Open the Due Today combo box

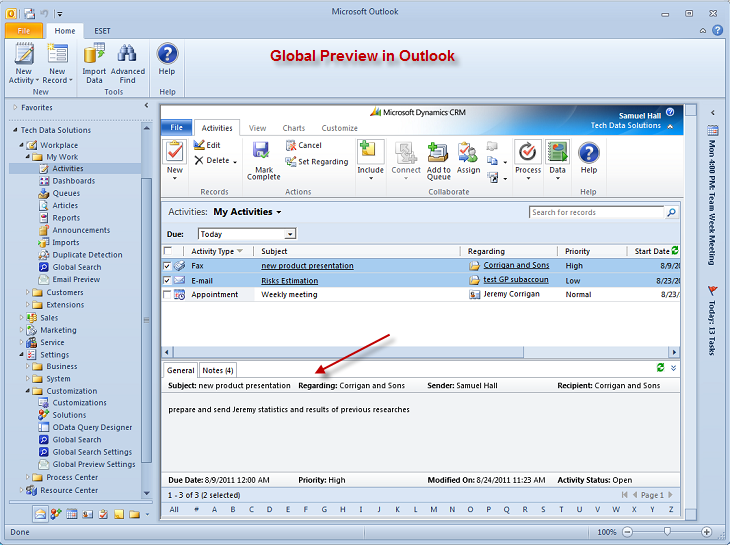[x=247, y=234]
